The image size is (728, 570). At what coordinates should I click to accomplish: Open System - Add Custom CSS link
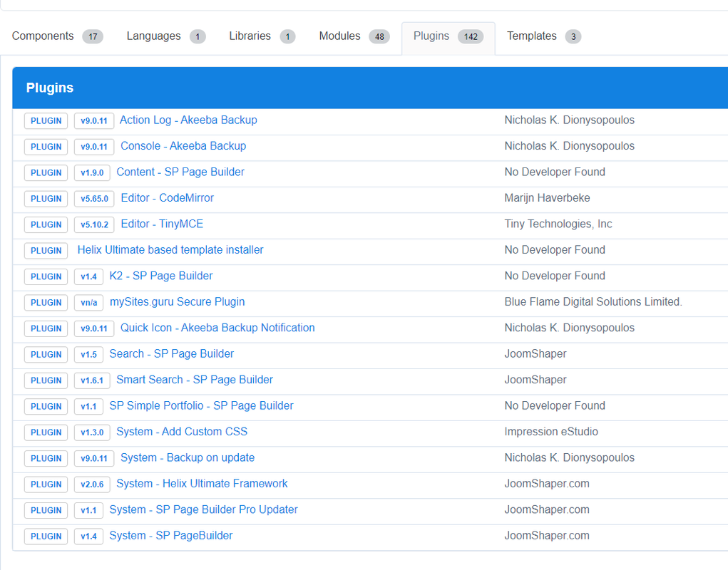coord(182,432)
